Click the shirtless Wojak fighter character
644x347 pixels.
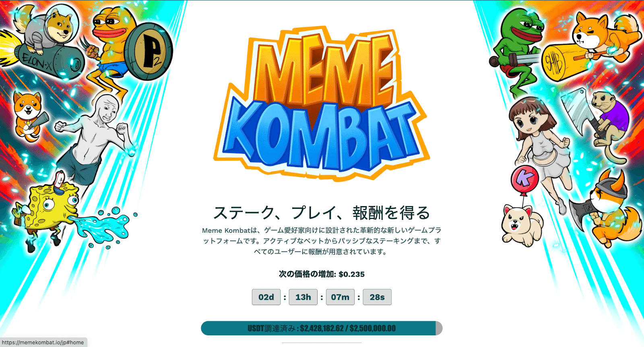95,139
